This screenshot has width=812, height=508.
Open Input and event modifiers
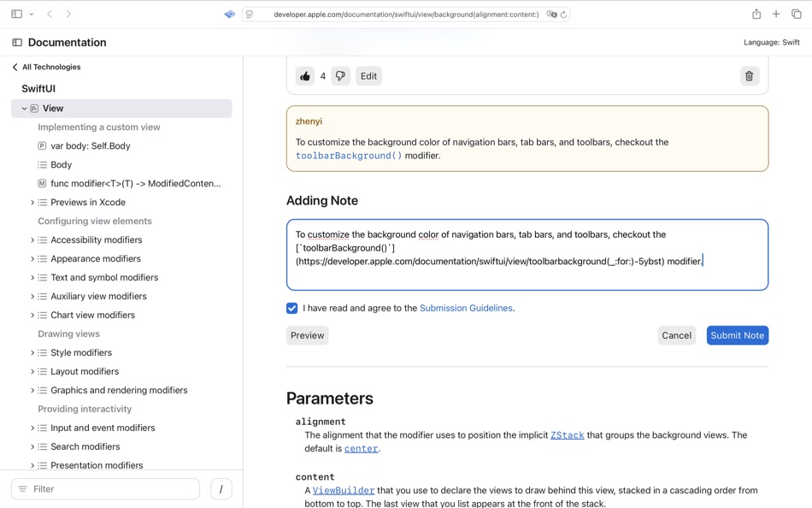click(x=103, y=428)
